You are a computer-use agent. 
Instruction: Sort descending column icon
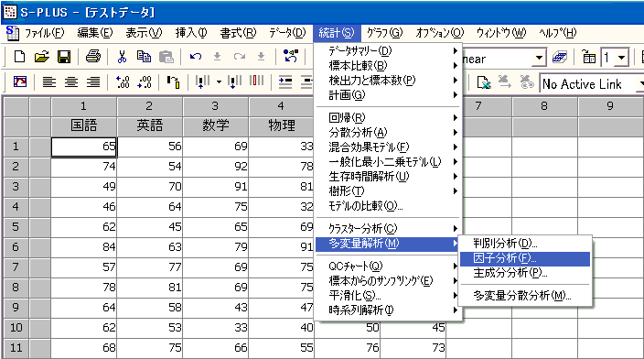(234, 82)
